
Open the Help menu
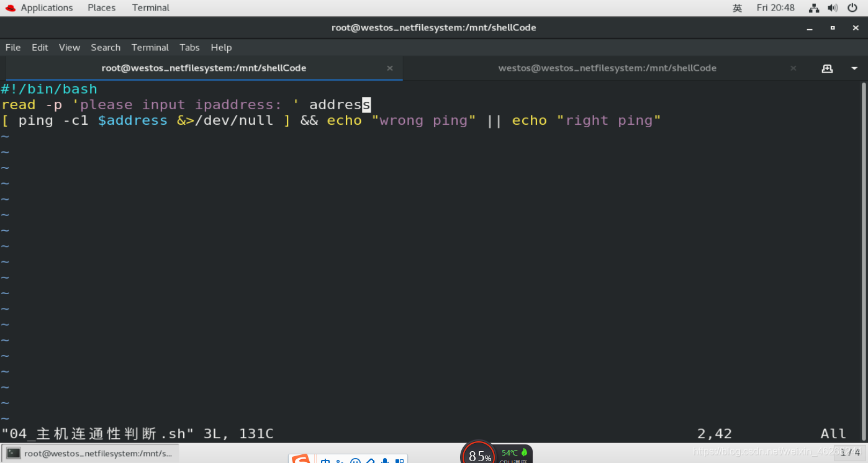click(x=221, y=47)
